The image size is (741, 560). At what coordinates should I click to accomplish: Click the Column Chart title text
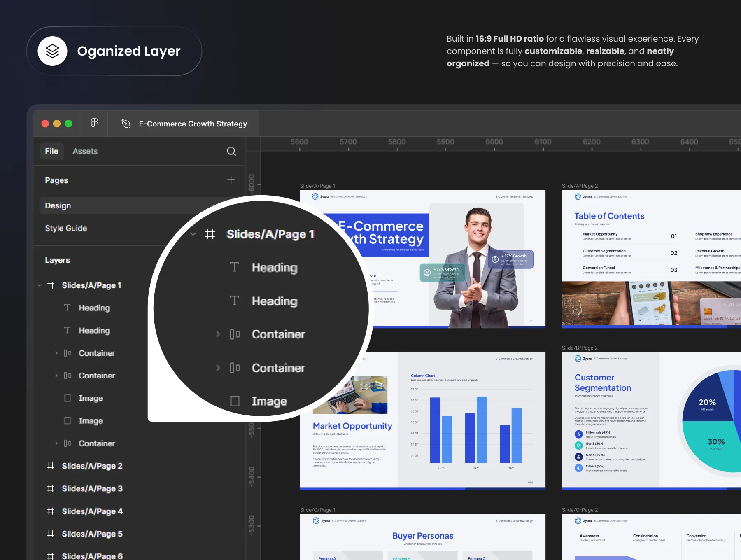click(423, 376)
